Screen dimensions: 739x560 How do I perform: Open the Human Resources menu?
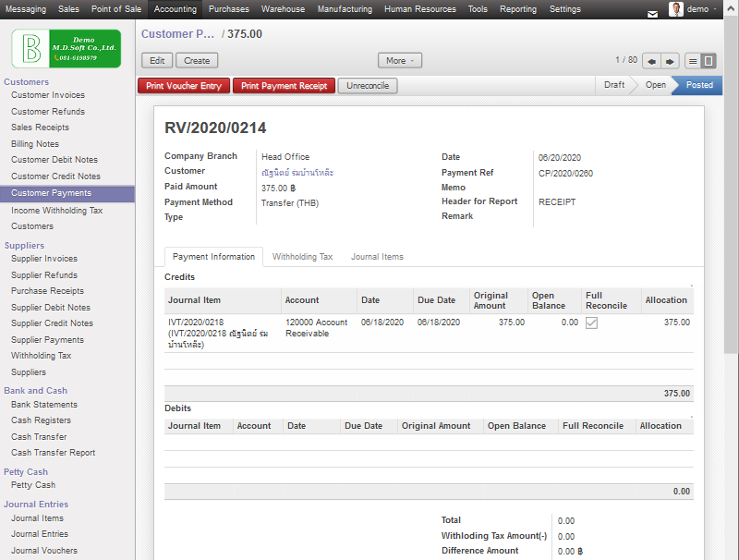(420, 9)
